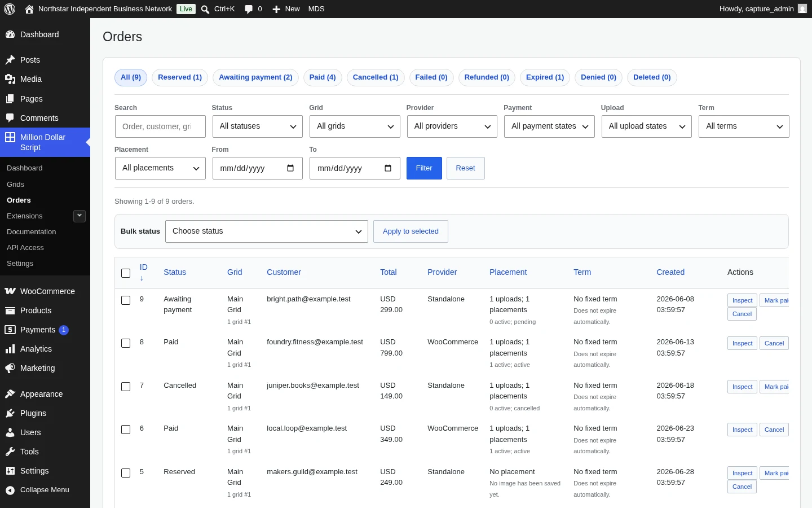Image resolution: width=812 pixels, height=508 pixels.
Task: Toggle the select-all orders checkbox
Action: (x=126, y=273)
